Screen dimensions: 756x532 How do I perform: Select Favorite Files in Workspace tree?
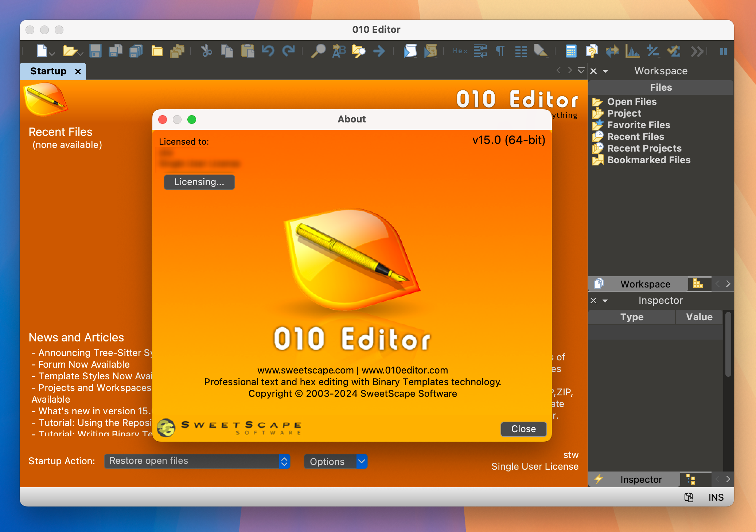point(639,125)
